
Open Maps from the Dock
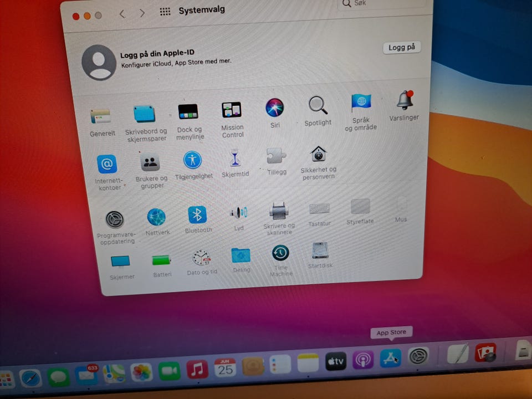114,373
